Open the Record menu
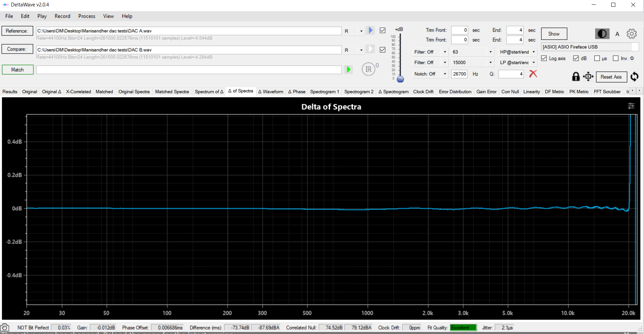 tap(62, 16)
